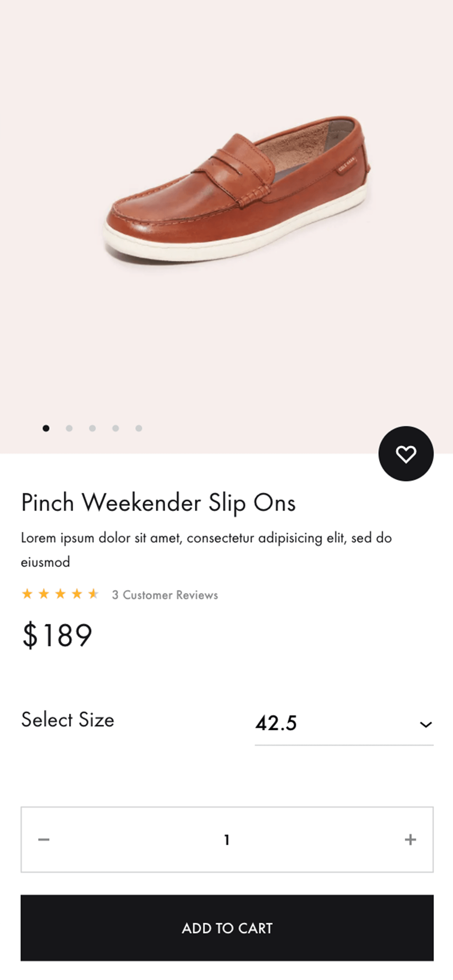Jump to the fifth carousel image dot
453x980 pixels.
[x=139, y=428]
